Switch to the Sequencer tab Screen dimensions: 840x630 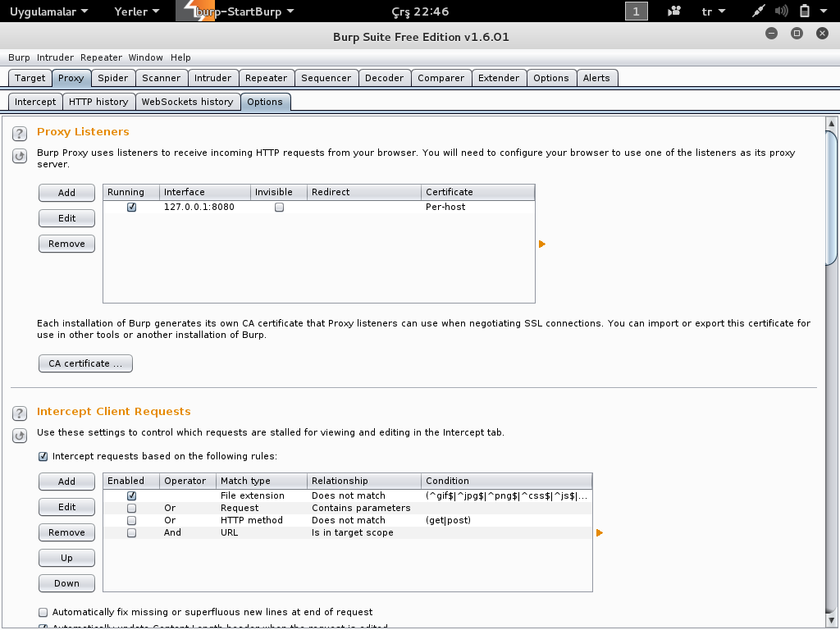tap(326, 78)
